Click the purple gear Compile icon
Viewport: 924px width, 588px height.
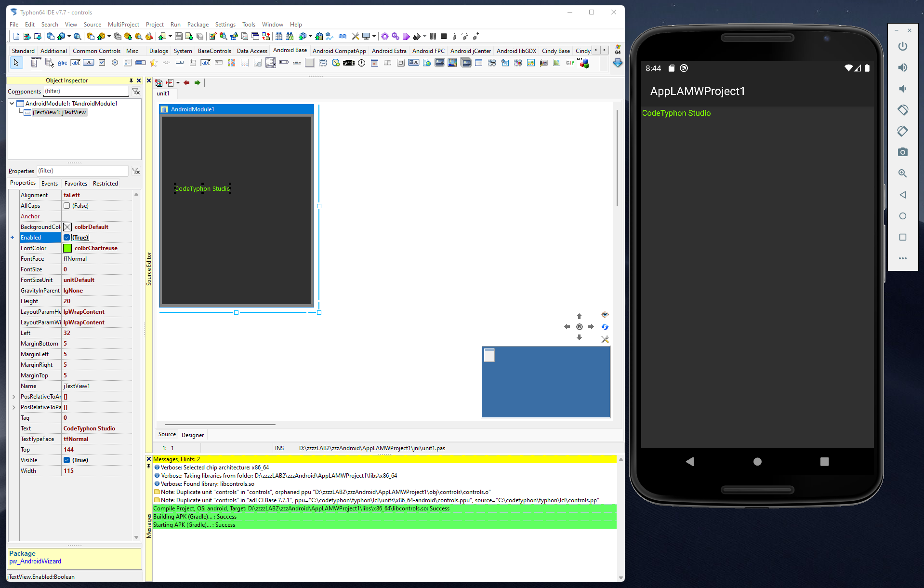384,36
